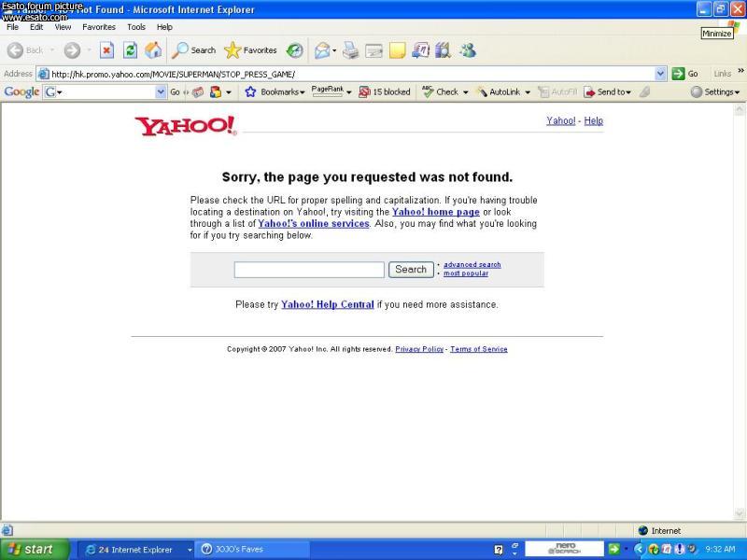This screenshot has width=747, height=560.
Task: Open the advanced search link
Action: pyautogui.click(x=472, y=265)
